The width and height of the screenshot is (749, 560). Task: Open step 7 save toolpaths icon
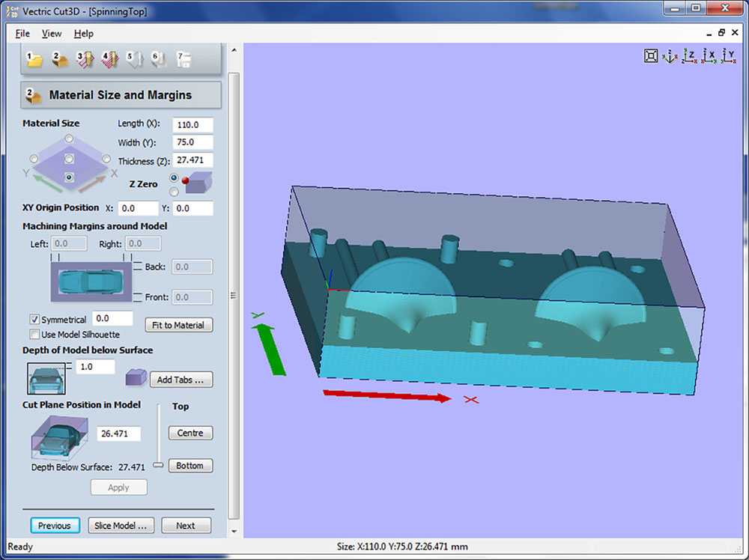tap(184, 59)
